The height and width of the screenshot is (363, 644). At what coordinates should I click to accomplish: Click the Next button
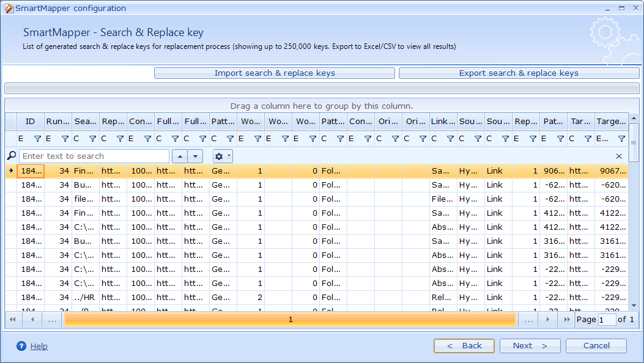coord(530,346)
